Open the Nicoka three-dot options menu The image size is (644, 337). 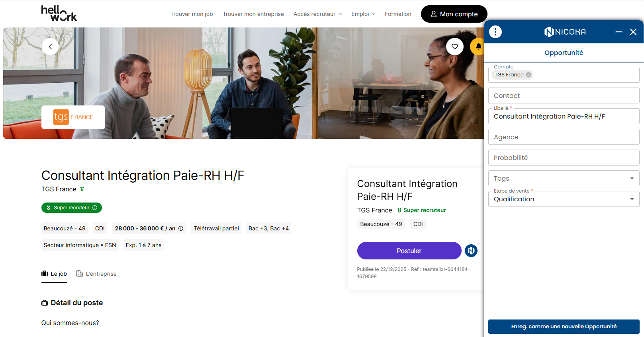[x=495, y=32]
